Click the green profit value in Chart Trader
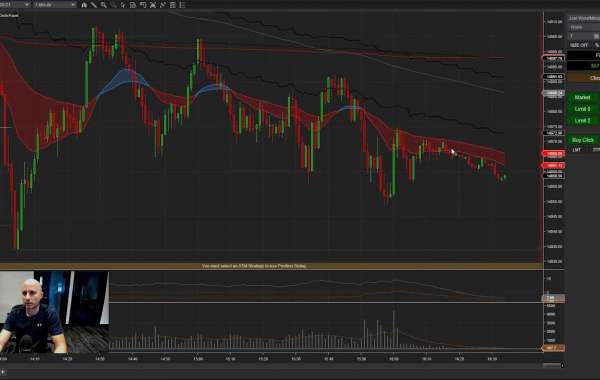Image resolution: width=600 pixels, height=380 pixels. 595,66
